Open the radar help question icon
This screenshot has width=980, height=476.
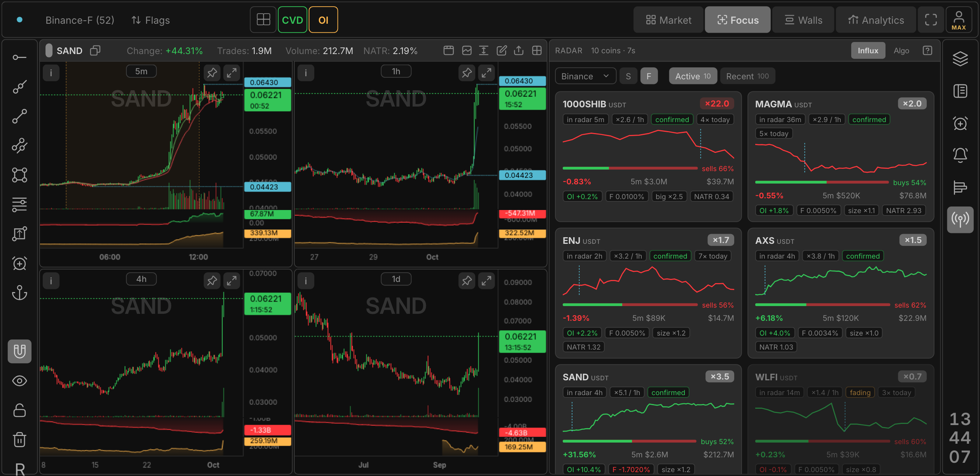point(927,51)
